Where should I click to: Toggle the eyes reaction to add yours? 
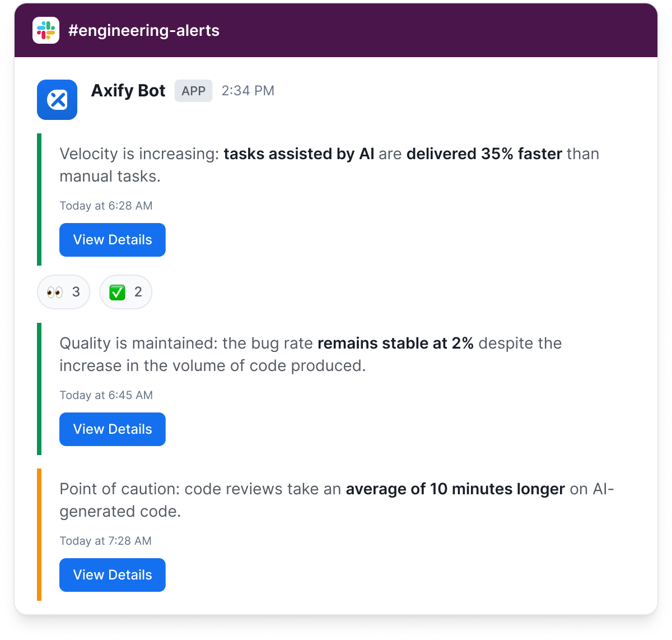click(63, 291)
